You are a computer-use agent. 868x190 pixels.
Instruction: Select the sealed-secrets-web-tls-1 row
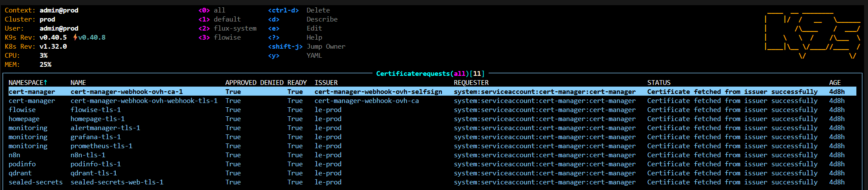click(117, 182)
